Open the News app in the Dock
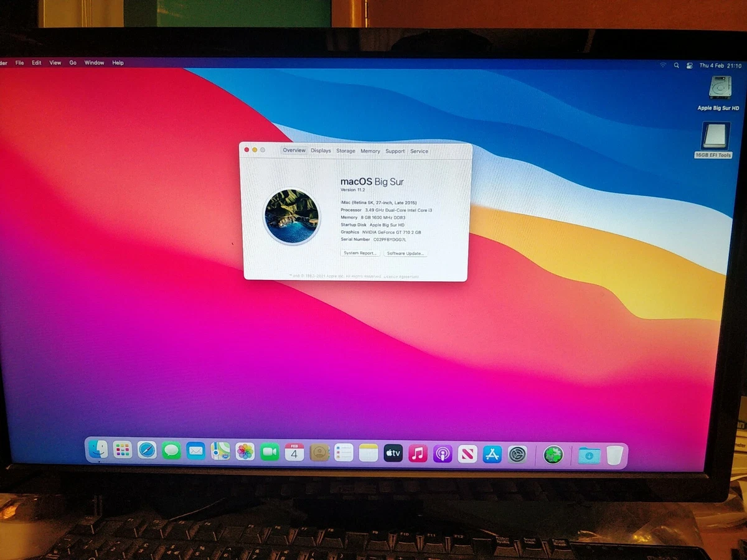The width and height of the screenshot is (747, 560). pos(467,454)
